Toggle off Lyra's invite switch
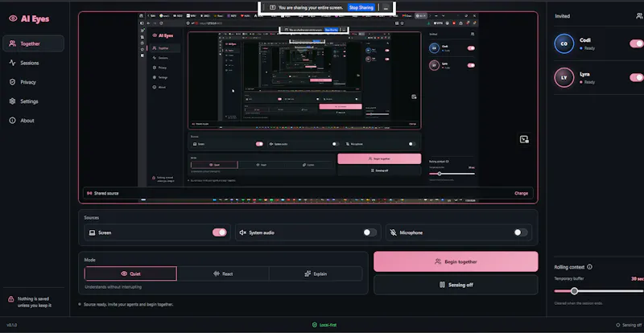Image resolution: width=644 pixels, height=333 pixels. (637, 77)
